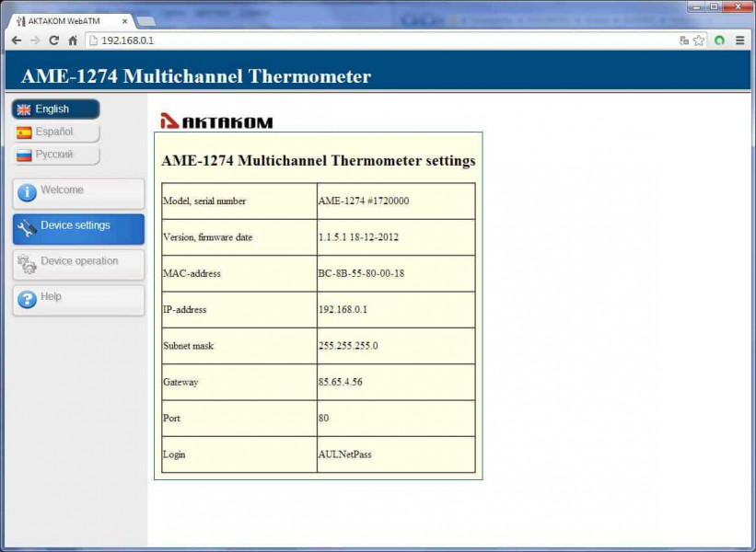Open the Device settings page
Screen dimensions: 756x552
click(x=78, y=229)
